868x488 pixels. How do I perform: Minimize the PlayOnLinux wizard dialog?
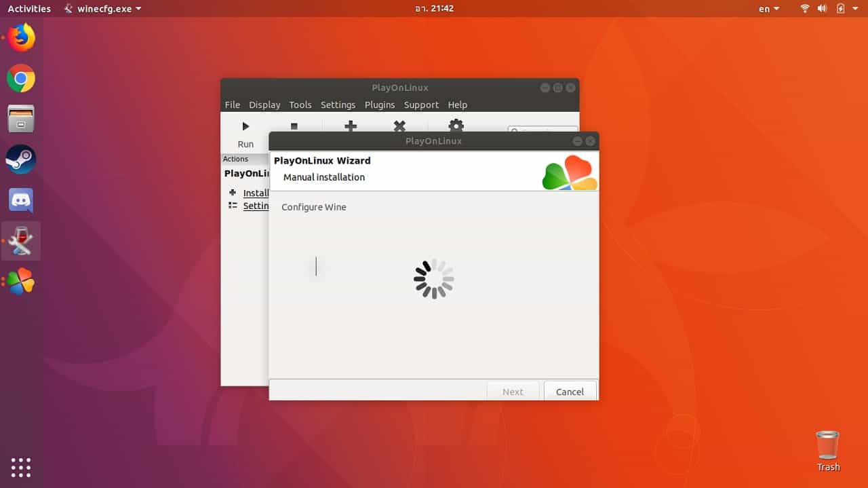tap(577, 141)
